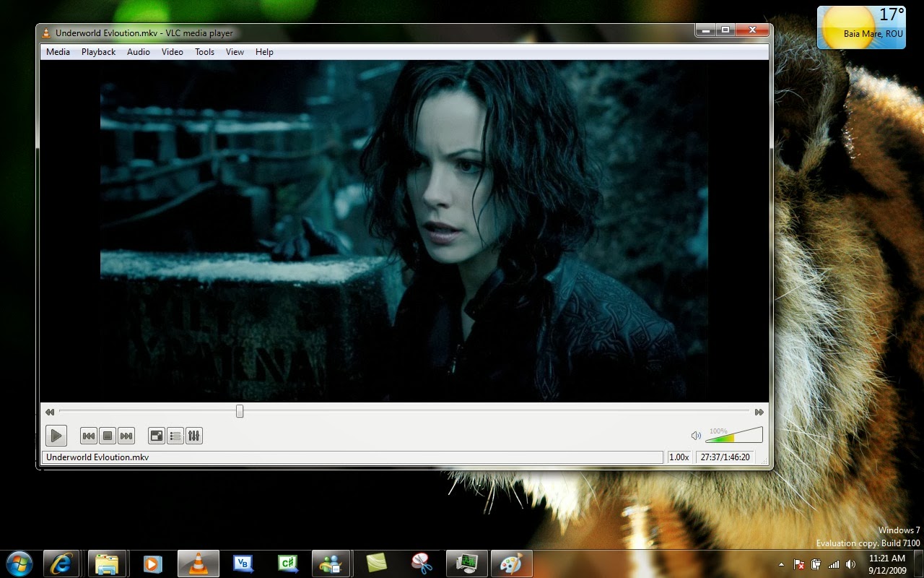The width and height of the screenshot is (924, 578).
Task: Mute audio via the speaker icon
Action: [696, 436]
